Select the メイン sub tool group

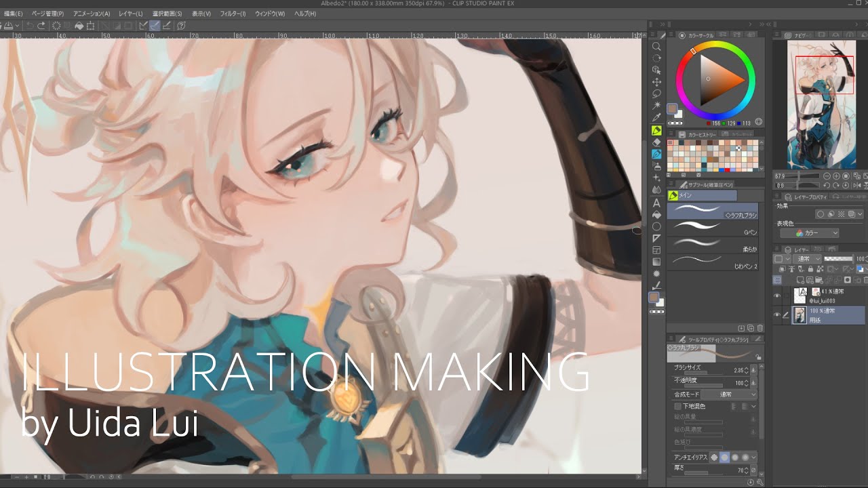(x=702, y=195)
